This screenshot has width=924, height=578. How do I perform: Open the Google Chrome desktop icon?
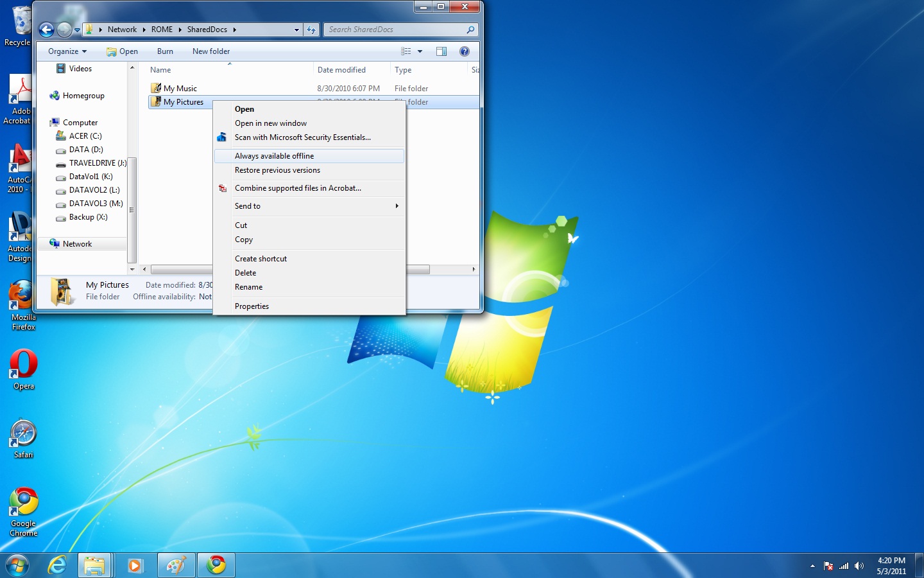click(24, 512)
